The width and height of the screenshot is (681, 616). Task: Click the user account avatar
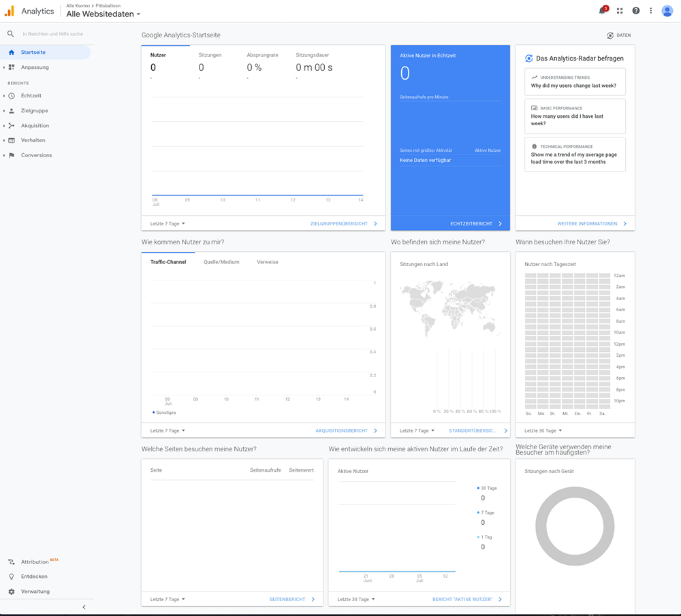(x=667, y=11)
